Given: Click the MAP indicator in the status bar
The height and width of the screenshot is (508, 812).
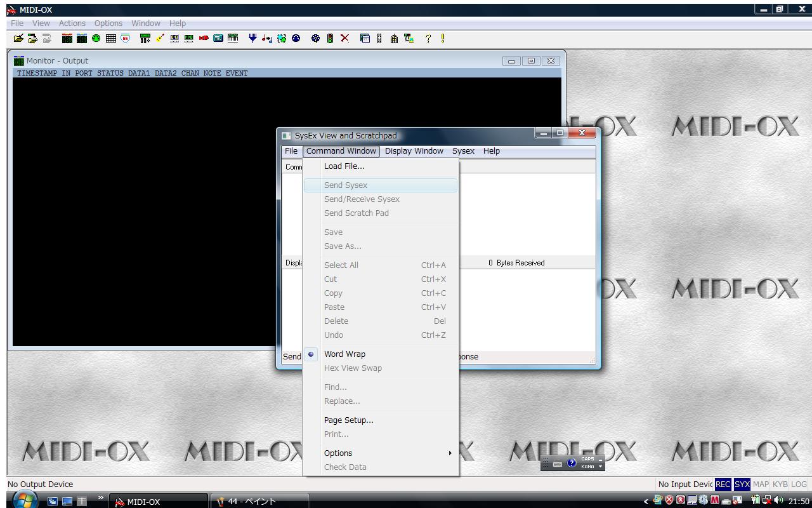Looking at the screenshot, I should tap(761, 485).
